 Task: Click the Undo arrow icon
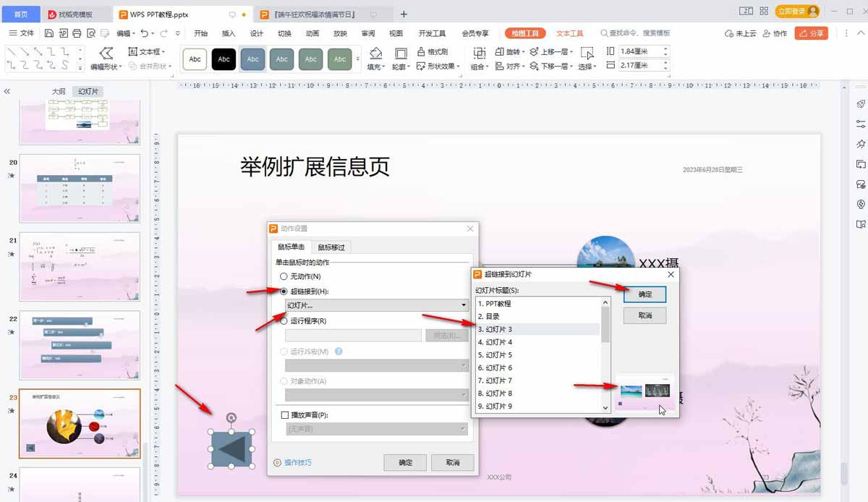pos(145,33)
